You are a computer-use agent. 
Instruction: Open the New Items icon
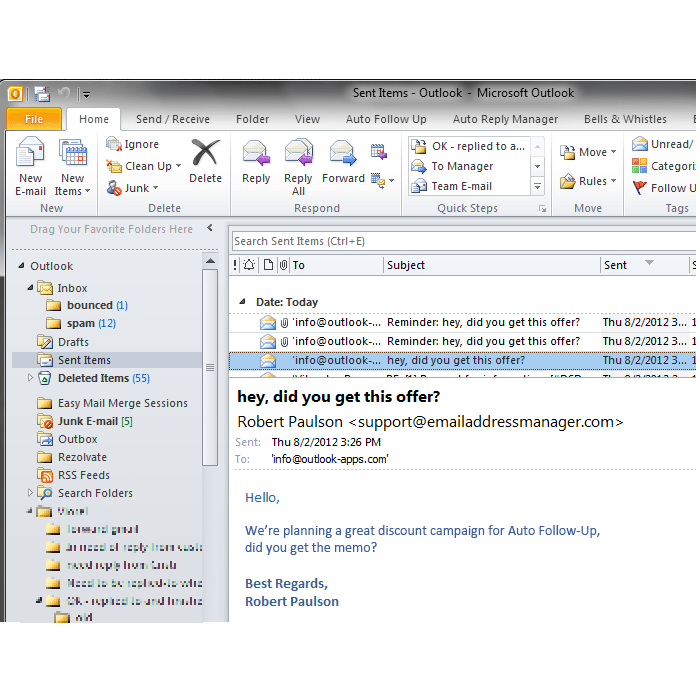coord(73,153)
